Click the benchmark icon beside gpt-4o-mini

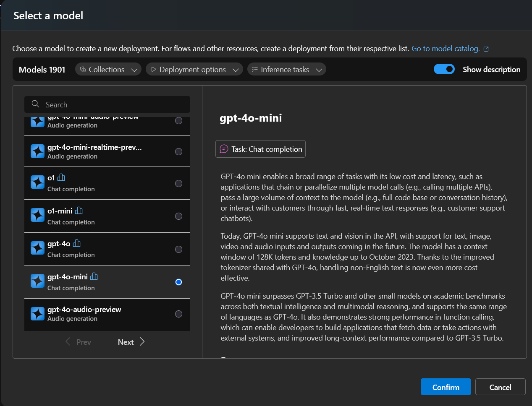click(x=93, y=276)
